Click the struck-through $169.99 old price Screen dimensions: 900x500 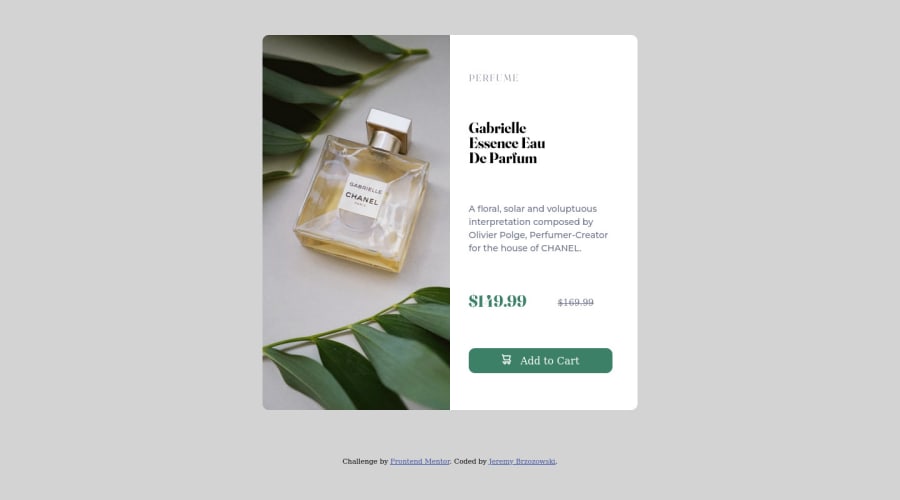576,303
